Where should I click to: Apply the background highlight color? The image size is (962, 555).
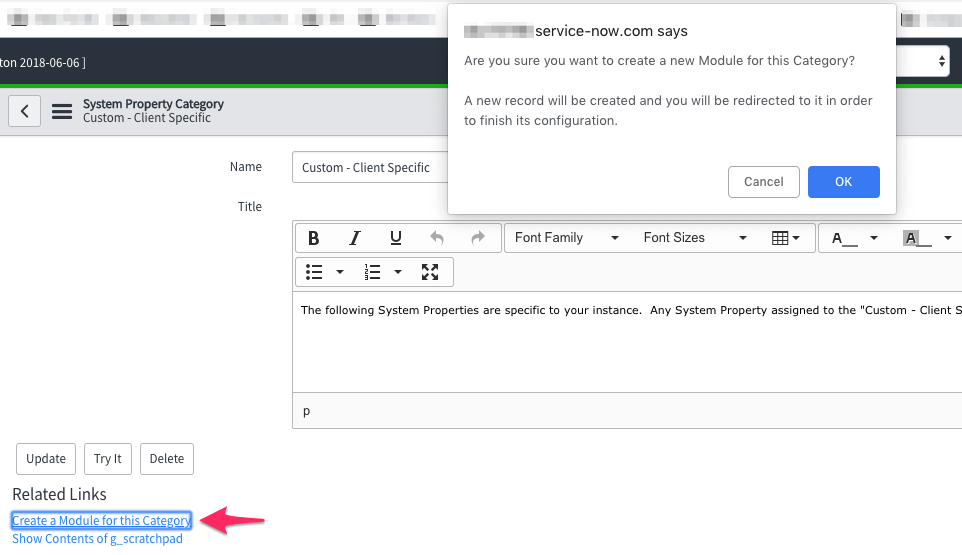point(917,238)
